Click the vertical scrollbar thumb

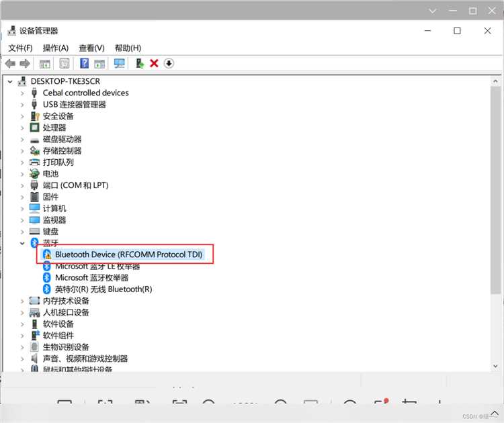[495, 190]
